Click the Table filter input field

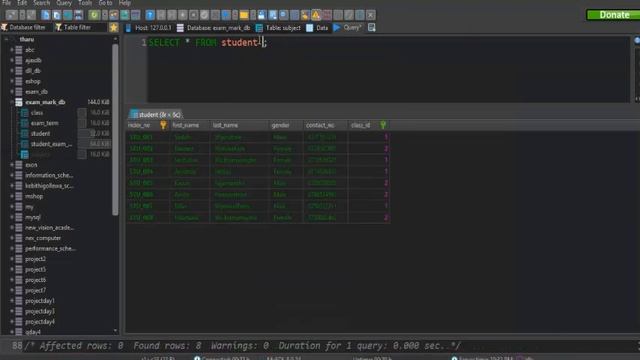[x=84, y=27]
